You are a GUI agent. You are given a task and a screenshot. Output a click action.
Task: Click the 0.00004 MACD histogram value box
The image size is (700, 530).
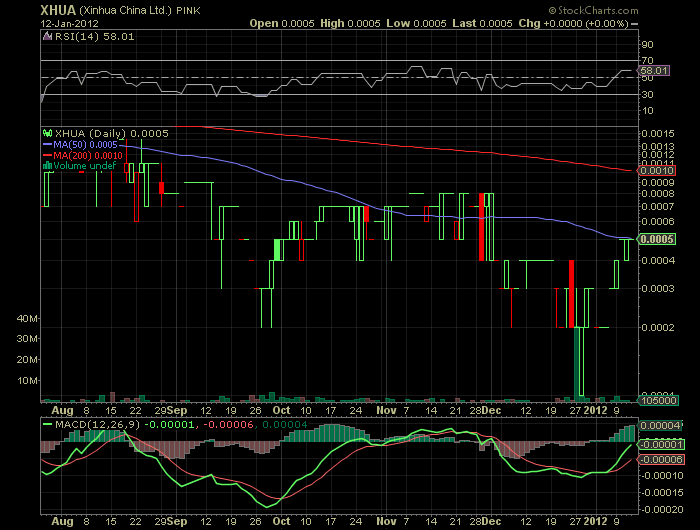661,426
